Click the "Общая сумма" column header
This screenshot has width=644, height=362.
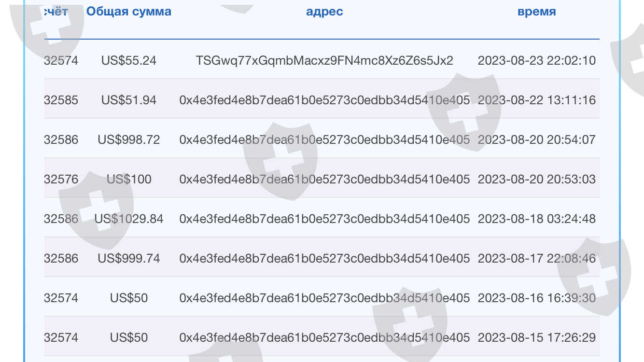pos(128,12)
